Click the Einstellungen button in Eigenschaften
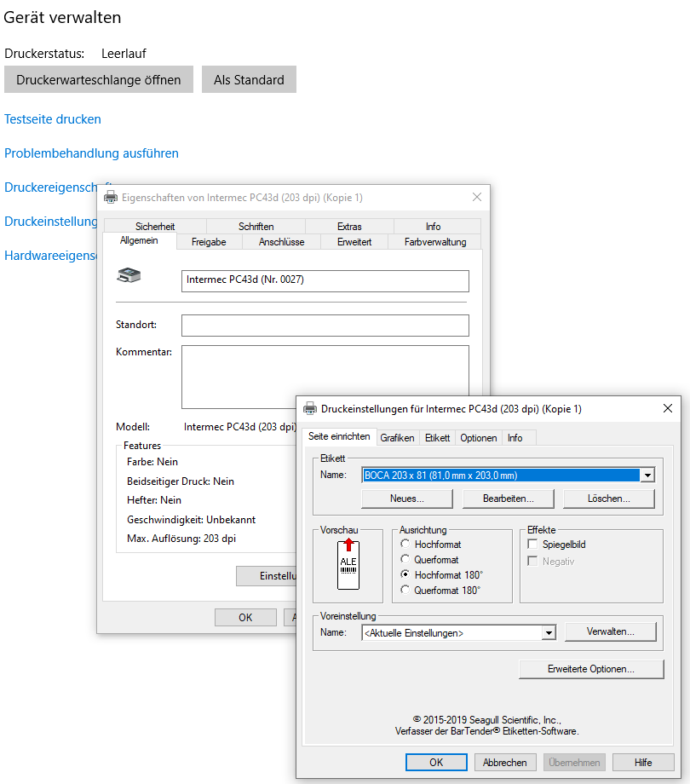The width and height of the screenshot is (690, 784). click(x=267, y=576)
